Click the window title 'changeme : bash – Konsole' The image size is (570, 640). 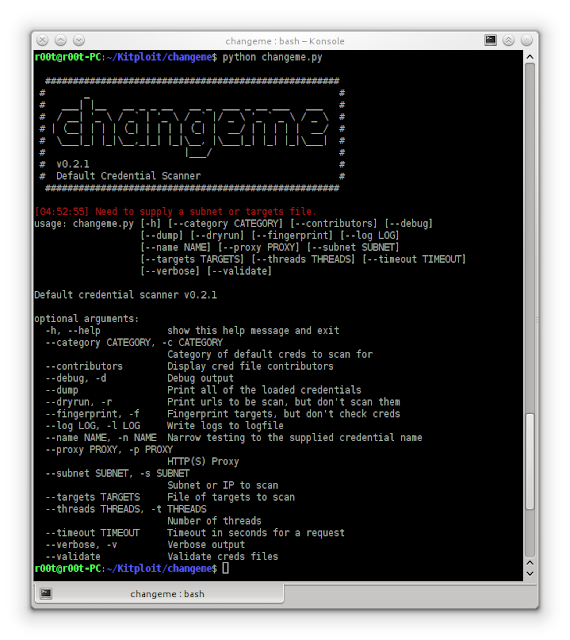point(285,41)
